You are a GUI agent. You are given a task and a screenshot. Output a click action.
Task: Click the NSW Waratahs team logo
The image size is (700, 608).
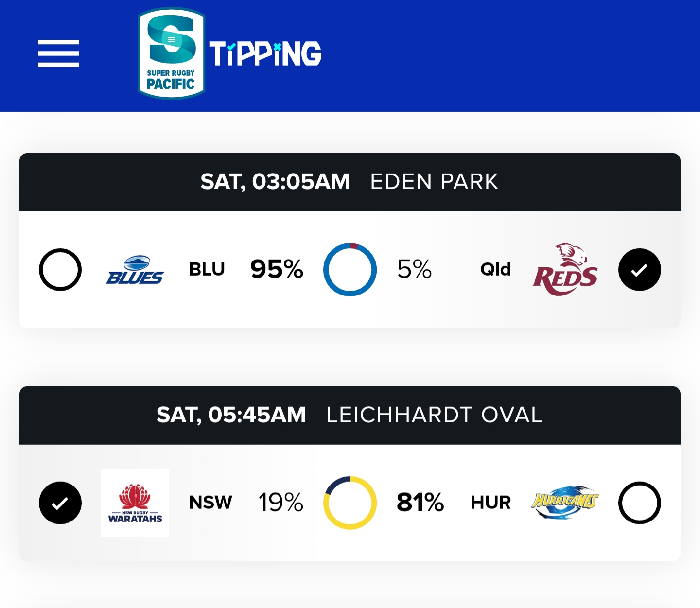[x=135, y=503]
